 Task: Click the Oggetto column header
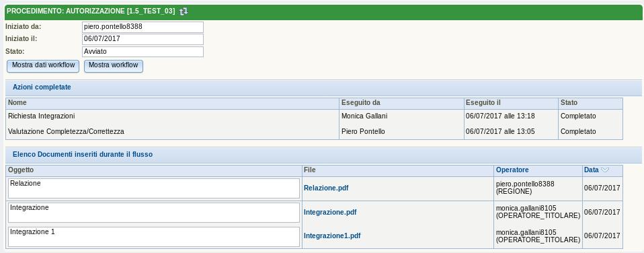[x=154, y=170]
